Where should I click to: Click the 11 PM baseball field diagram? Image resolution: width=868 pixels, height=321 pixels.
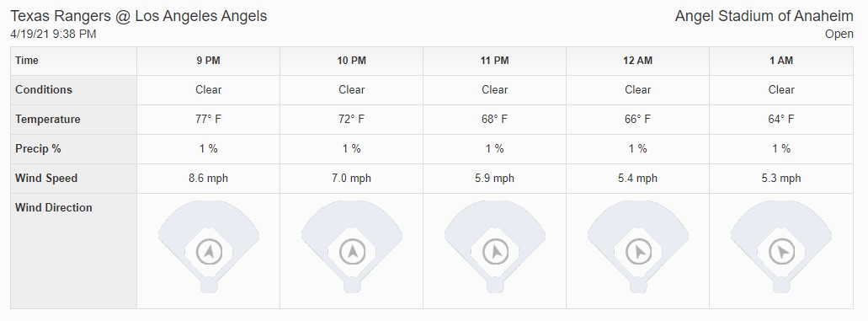tap(495, 247)
